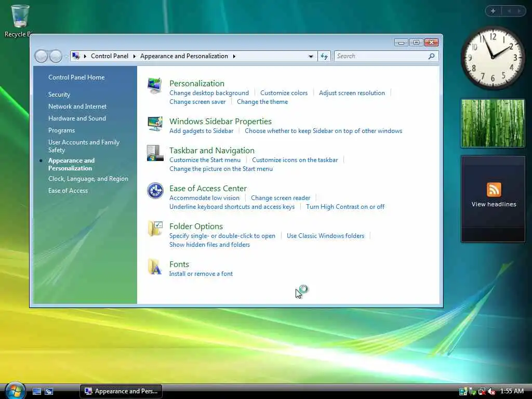The height and width of the screenshot is (399, 532).
Task: Open Adjust screen resolution link
Action: pos(352,93)
